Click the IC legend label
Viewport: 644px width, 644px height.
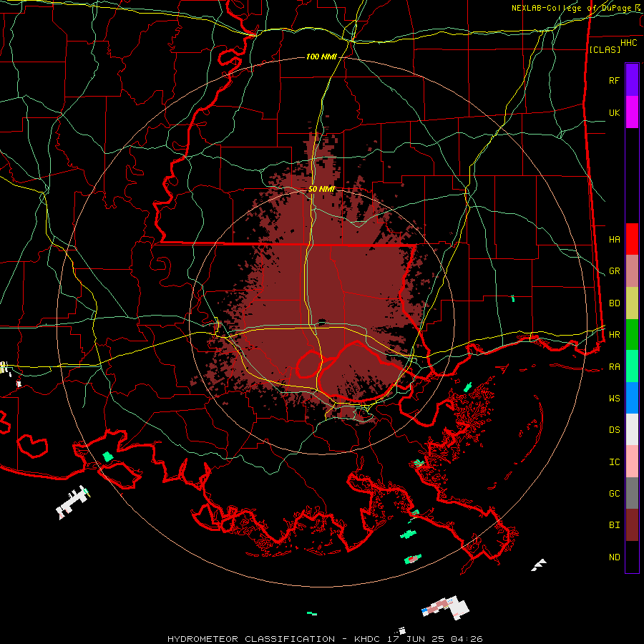(x=614, y=462)
